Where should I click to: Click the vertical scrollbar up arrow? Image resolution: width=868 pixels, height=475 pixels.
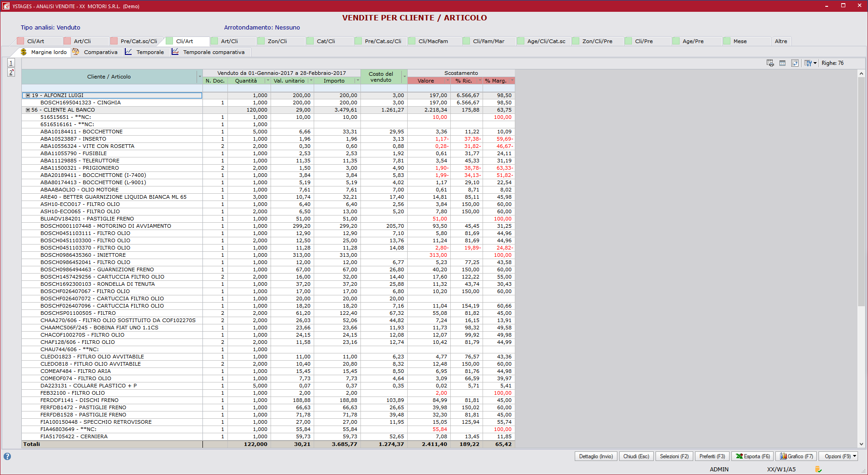point(861,73)
